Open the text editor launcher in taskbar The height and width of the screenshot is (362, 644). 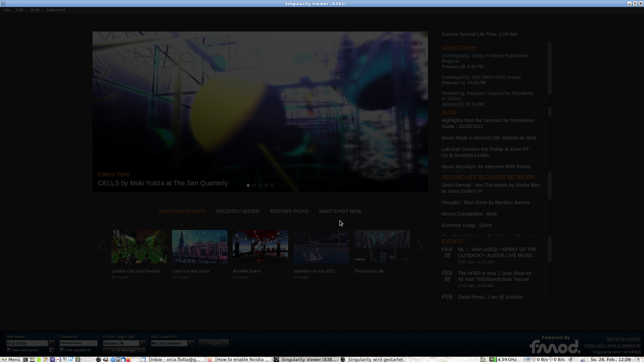pos(45,359)
